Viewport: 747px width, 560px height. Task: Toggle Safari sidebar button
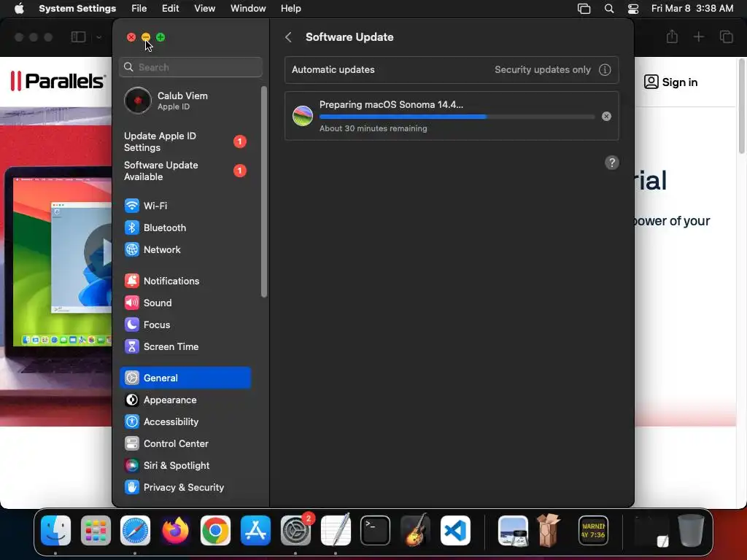(78, 37)
